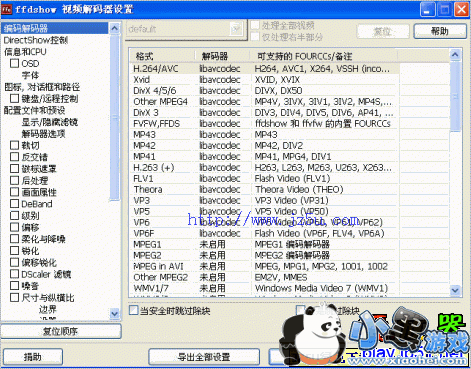Viewport: 471px width, 369px height.
Task: Select 边界 tree item
Action: 48,309
